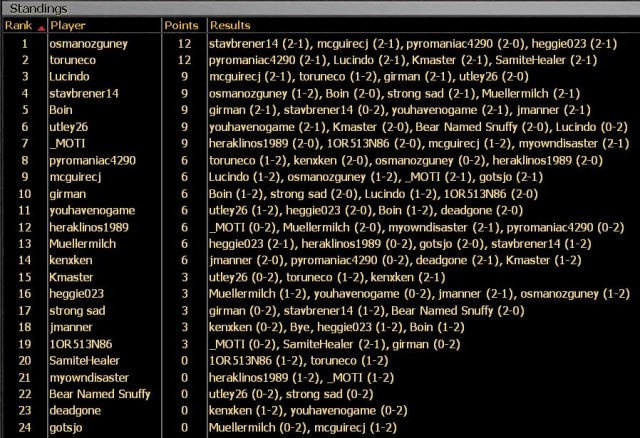Select player utley26 in the Player column
The height and width of the screenshot is (438, 640).
click(x=69, y=127)
